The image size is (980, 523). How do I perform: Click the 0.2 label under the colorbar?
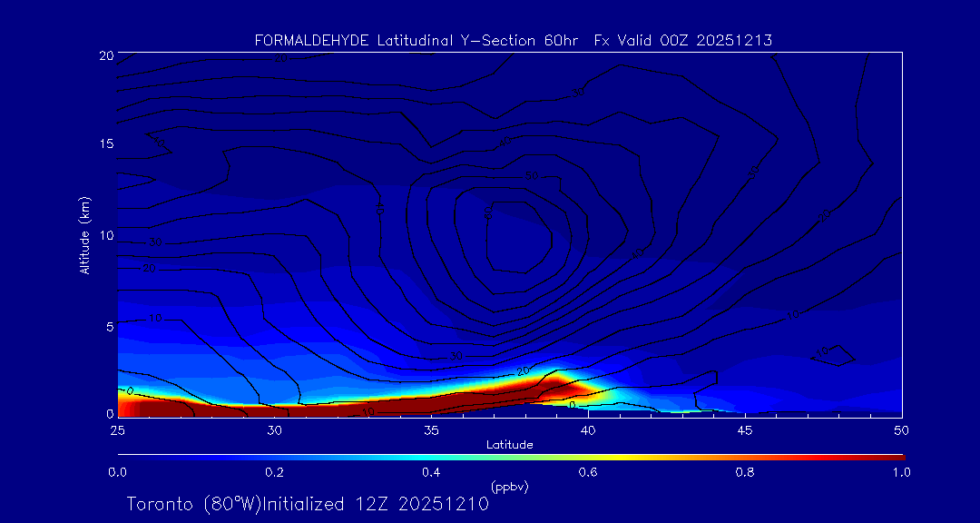point(274,472)
